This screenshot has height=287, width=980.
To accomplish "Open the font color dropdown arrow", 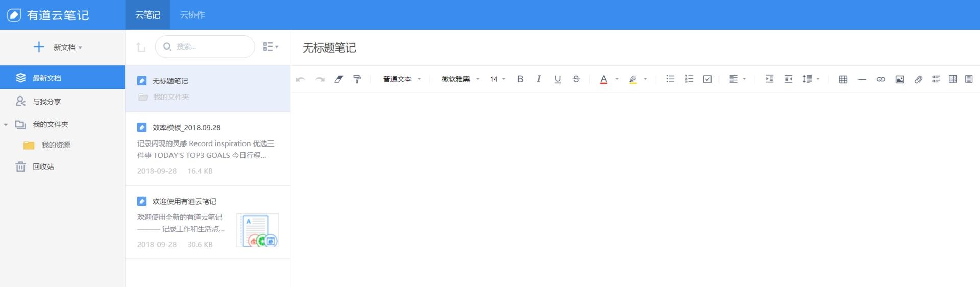I will [617, 79].
